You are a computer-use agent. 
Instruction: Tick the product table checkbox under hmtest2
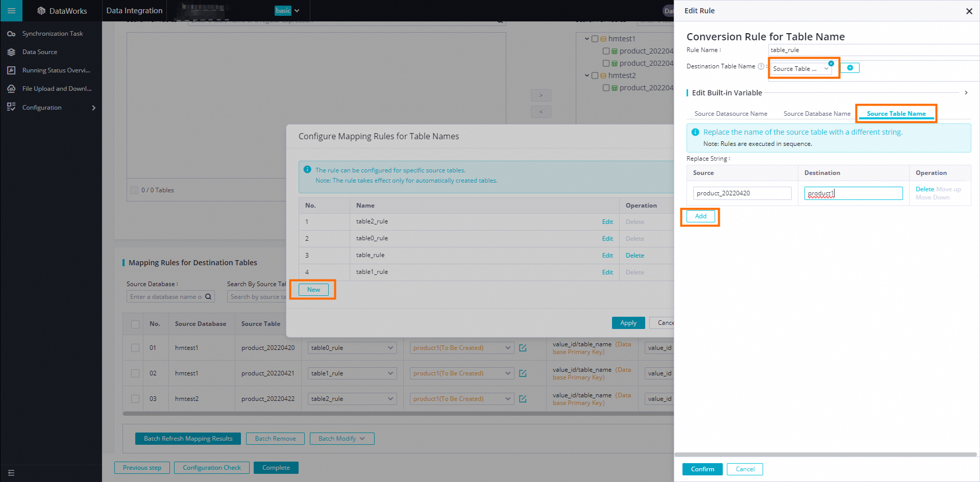click(x=606, y=88)
